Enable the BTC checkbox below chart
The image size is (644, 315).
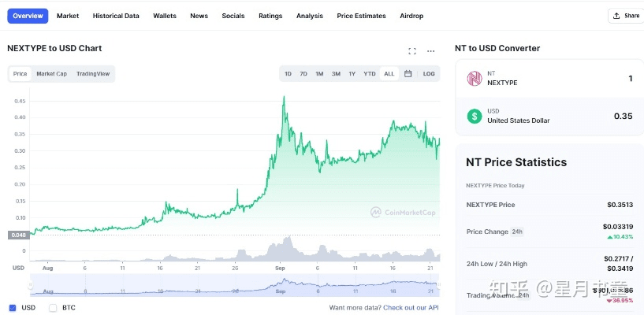click(x=53, y=307)
